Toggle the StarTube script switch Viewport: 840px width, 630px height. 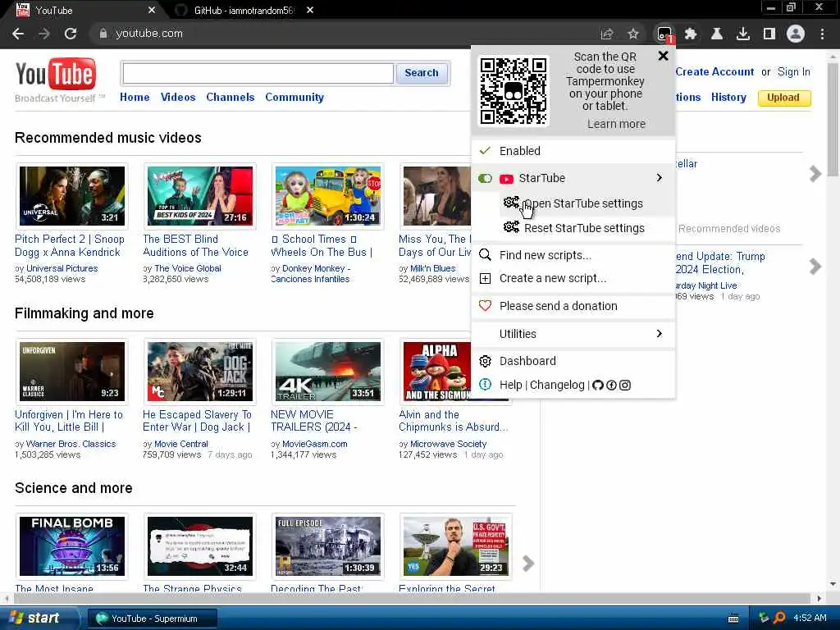(x=485, y=178)
